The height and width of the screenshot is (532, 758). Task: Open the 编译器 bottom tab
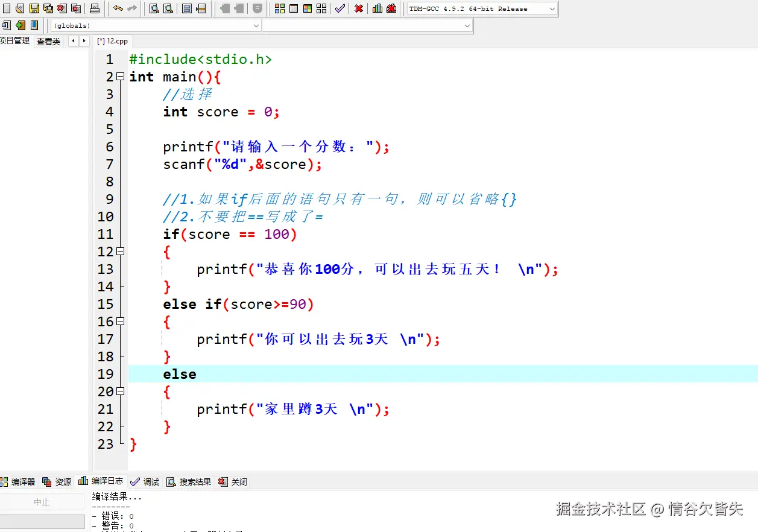pos(18,481)
